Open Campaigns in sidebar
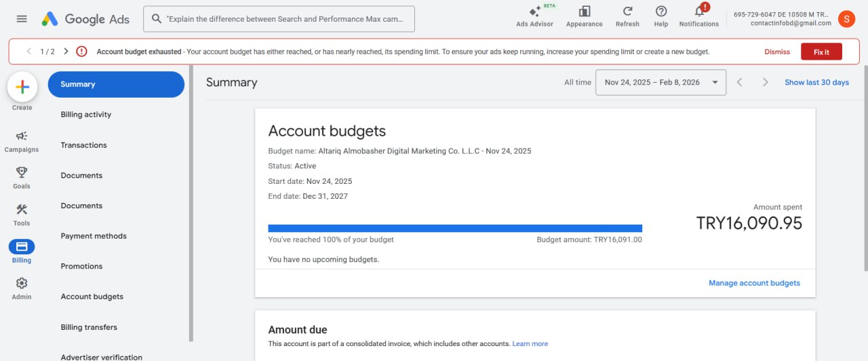Image resolution: width=868 pixels, height=361 pixels. 22,142
